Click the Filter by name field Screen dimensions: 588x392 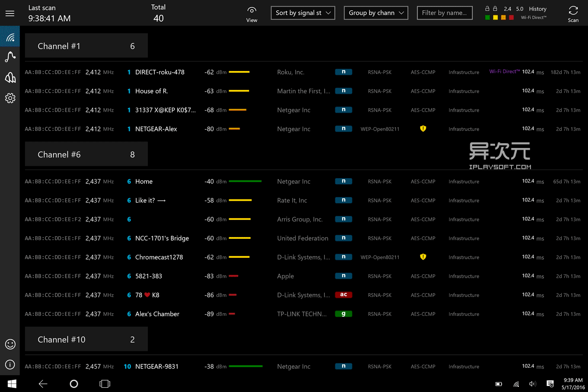coord(444,13)
